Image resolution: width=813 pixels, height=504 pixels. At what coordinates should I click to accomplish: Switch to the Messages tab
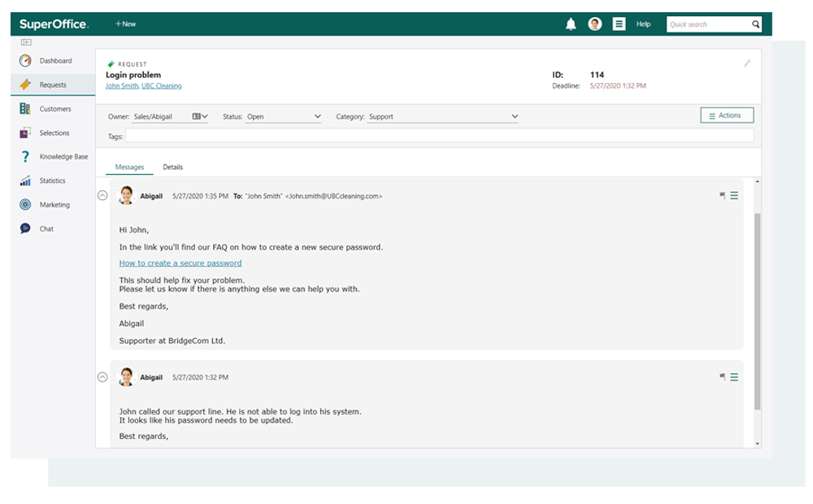[129, 167]
